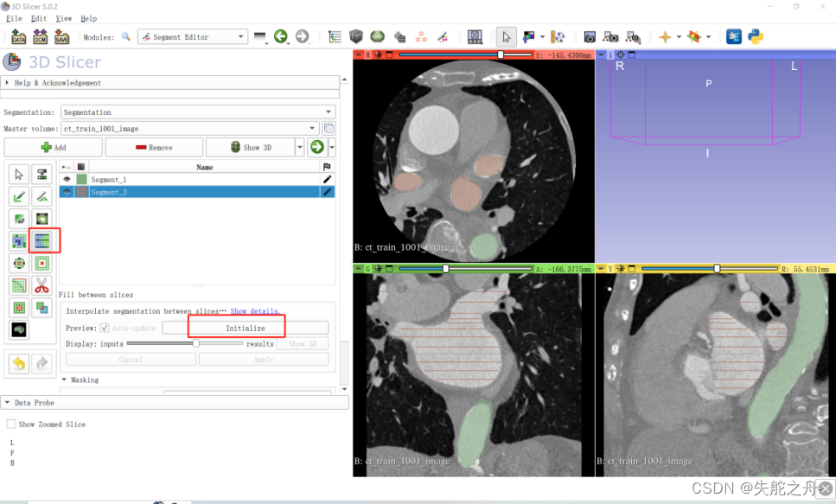The height and width of the screenshot is (504, 836).
Task: Open the Edit menu
Action: click(38, 18)
